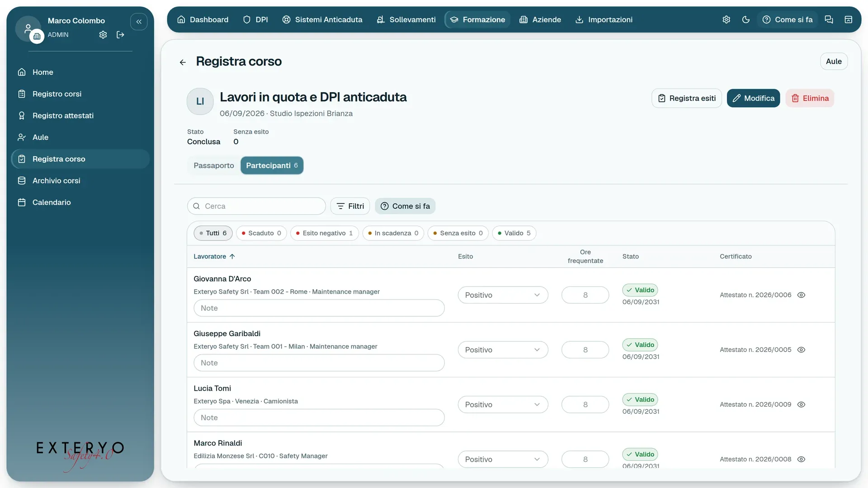This screenshot has height=488, width=868.
Task: Open the chat messages icon in top bar
Action: click(x=829, y=19)
